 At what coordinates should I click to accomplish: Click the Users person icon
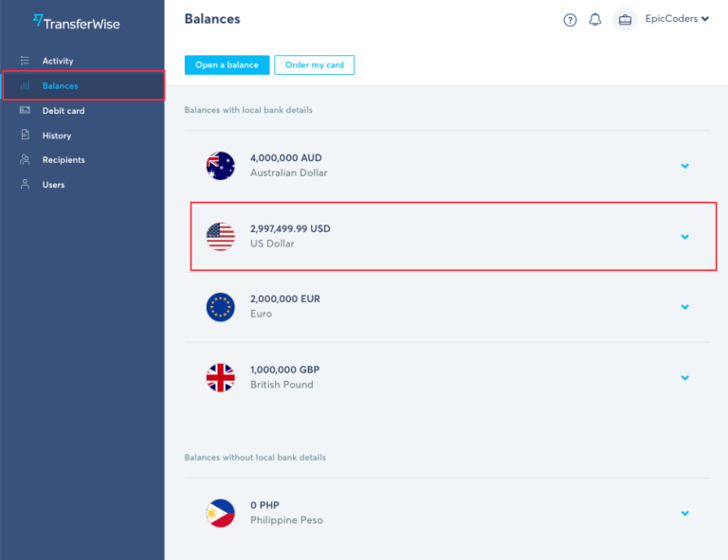[25, 184]
